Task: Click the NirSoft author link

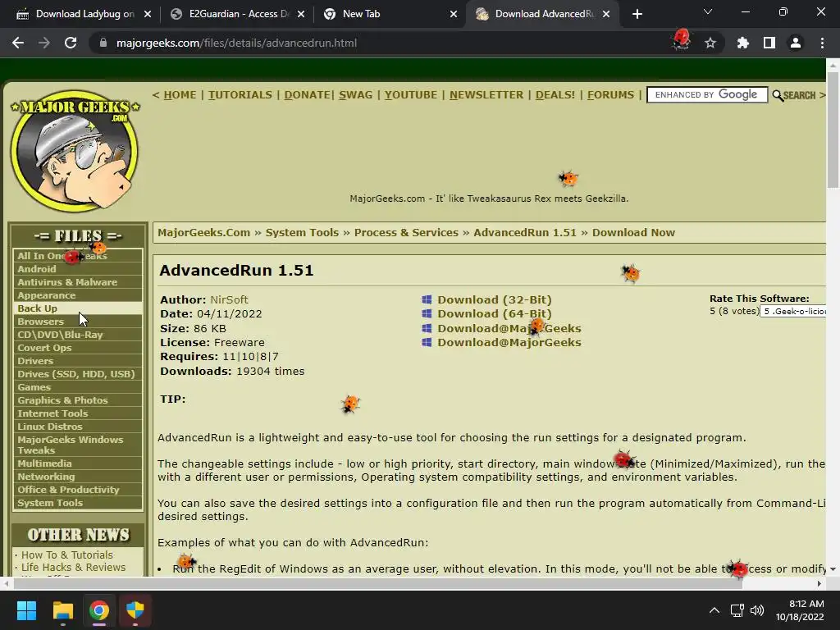Action: click(230, 299)
